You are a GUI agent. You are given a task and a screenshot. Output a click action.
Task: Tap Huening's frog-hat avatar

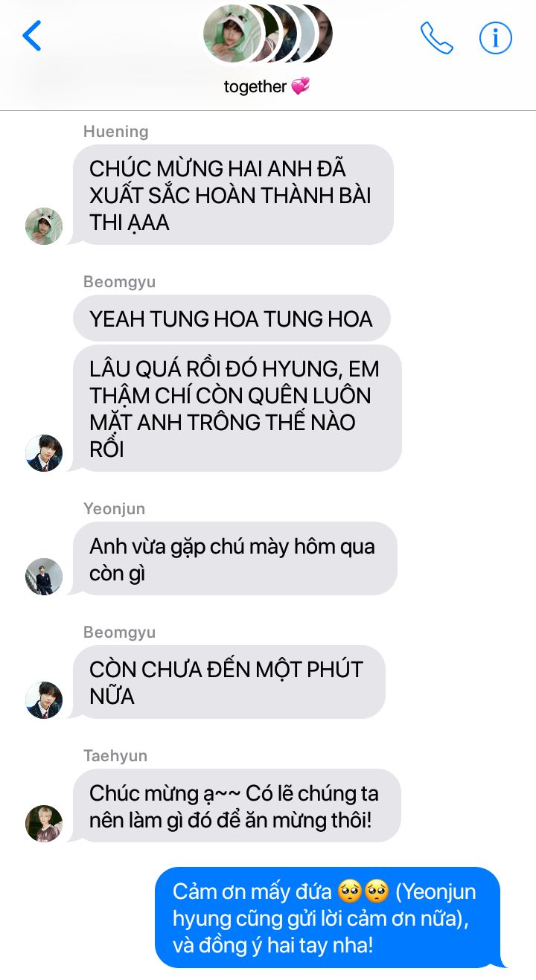(44, 226)
